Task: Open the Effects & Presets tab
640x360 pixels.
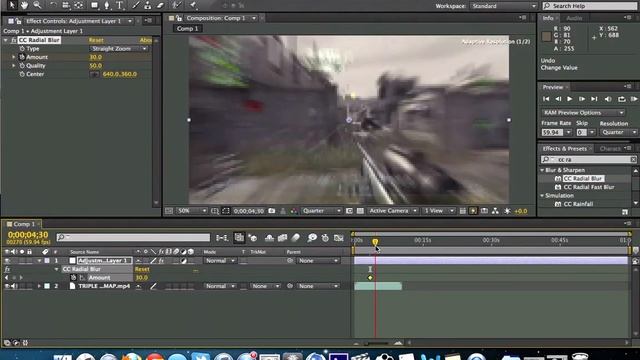Action: click(564, 149)
